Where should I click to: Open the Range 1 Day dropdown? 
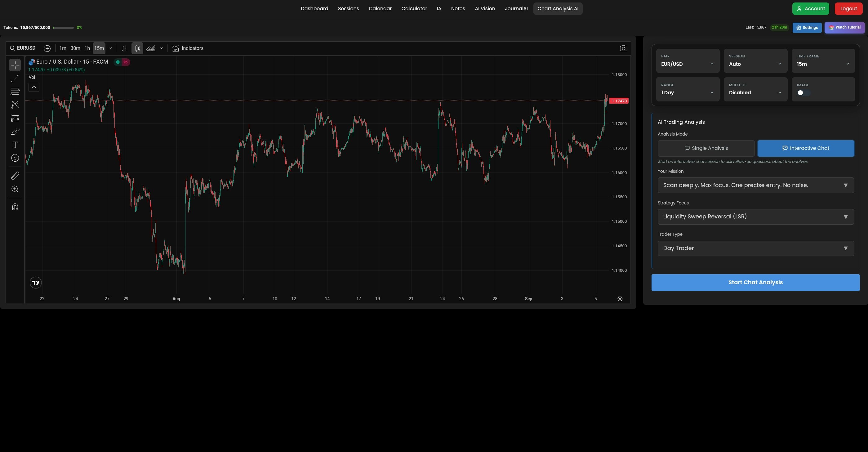688,89
